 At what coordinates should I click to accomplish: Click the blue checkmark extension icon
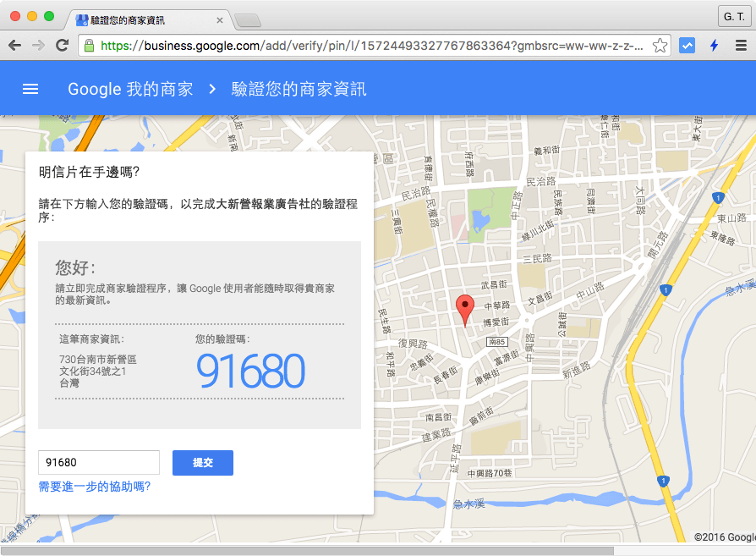(687, 47)
